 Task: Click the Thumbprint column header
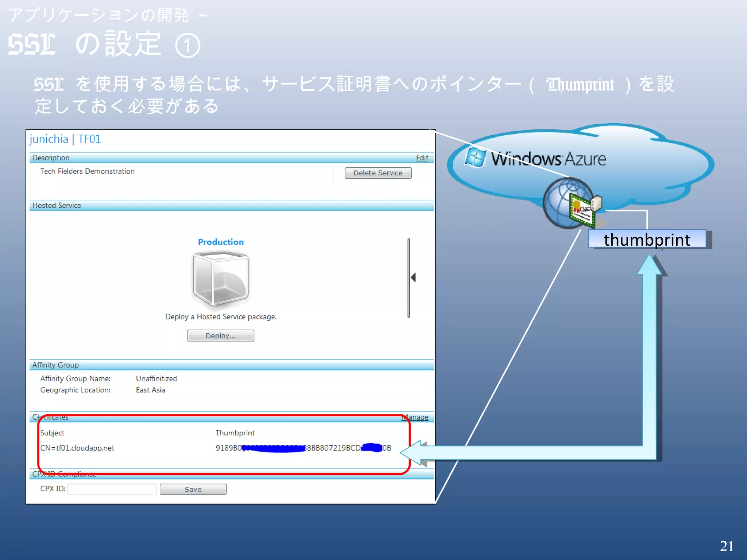[235, 433]
